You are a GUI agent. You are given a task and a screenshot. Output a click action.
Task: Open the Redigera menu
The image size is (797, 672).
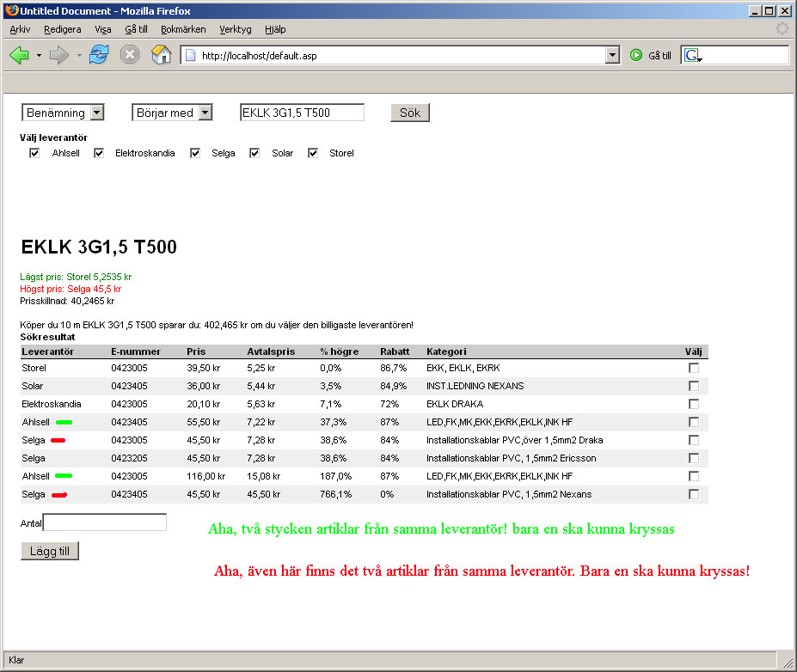[x=63, y=29]
